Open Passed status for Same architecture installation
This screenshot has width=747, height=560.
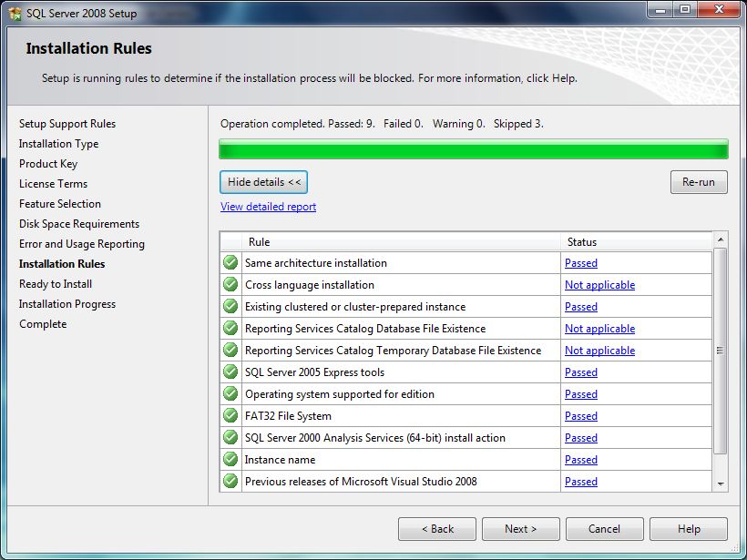point(580,263)
